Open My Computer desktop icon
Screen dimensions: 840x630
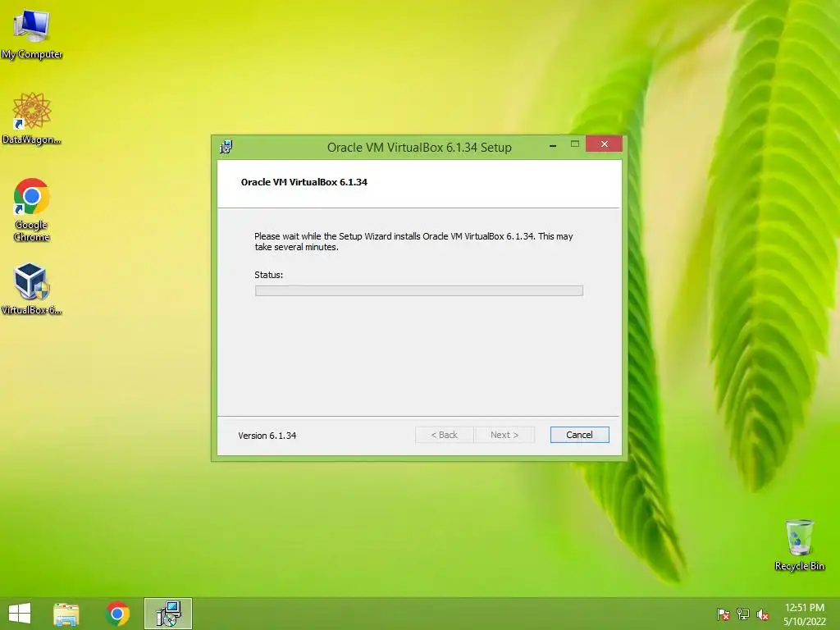(x=32, y=34)
